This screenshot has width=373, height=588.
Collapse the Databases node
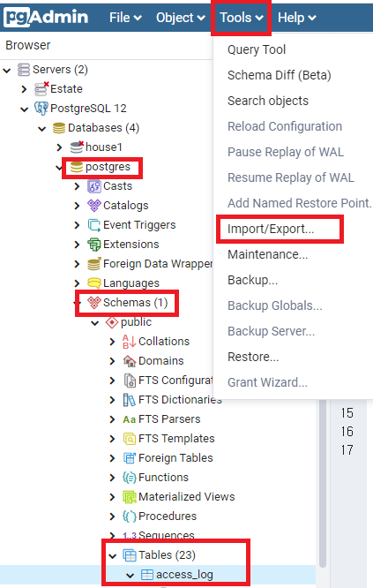pyautogui.click(x=42, y=129)
